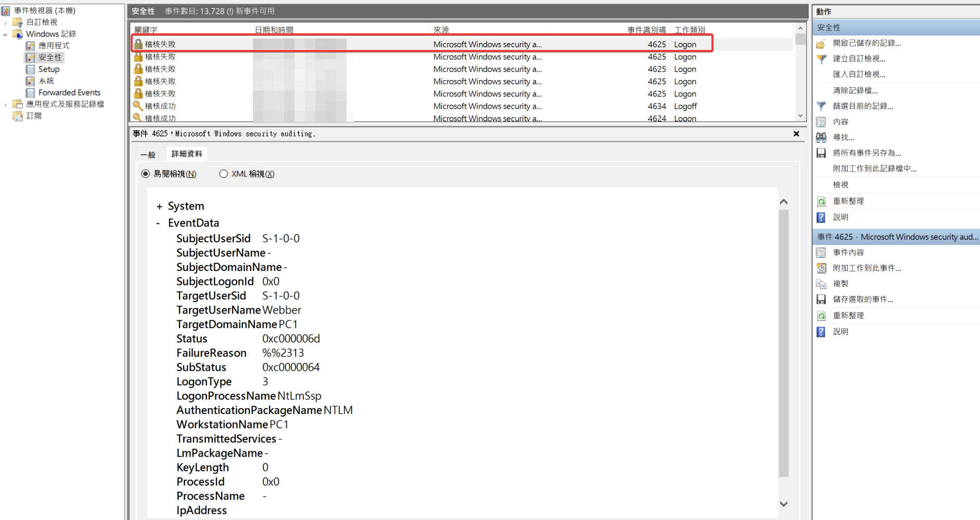
Task: Close the event preview pane
Action: 796,134
